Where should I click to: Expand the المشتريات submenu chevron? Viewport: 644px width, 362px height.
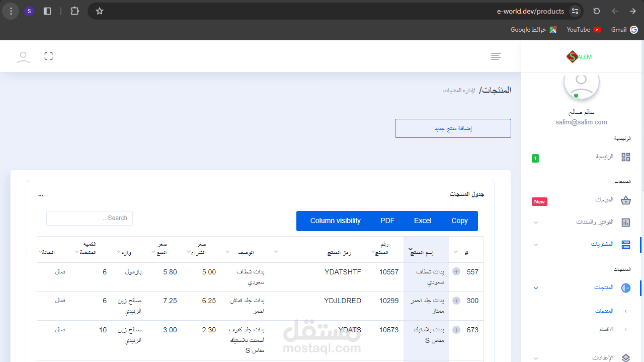[536, 245]
